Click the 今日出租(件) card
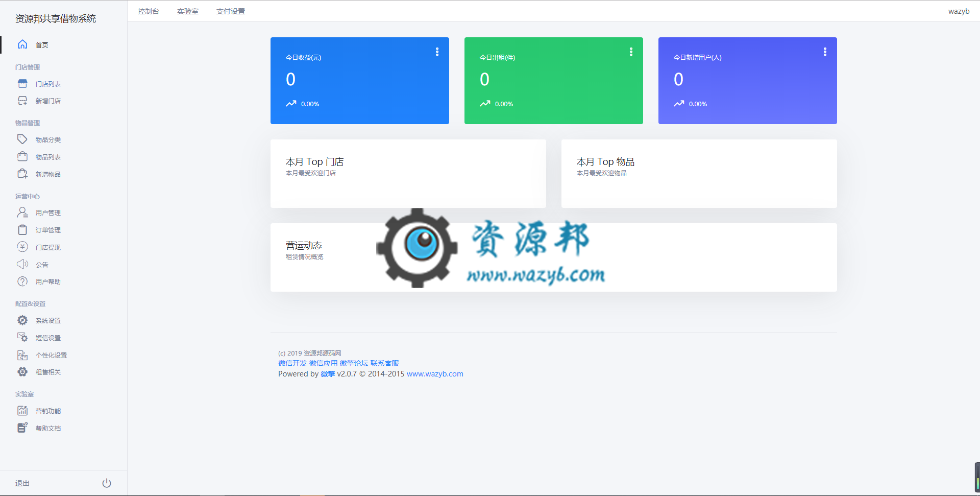Image resolution: width=980 pixels, height=496 pixels. pyautogui.click(x=554, y=81)
